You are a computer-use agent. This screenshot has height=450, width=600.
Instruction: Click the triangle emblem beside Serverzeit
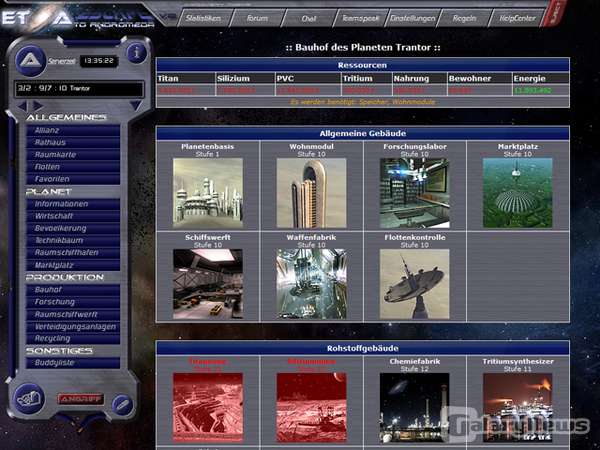[28, 60]
